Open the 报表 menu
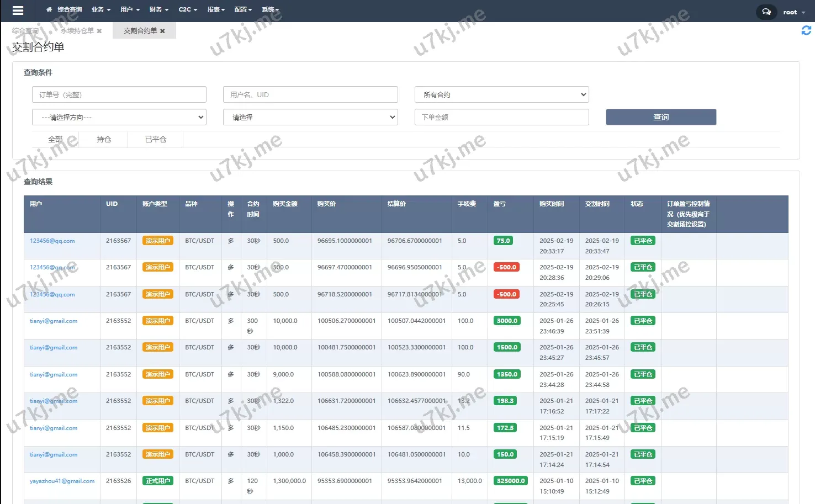The width and height of the screenshot is (815, 504). click(216, 10)
